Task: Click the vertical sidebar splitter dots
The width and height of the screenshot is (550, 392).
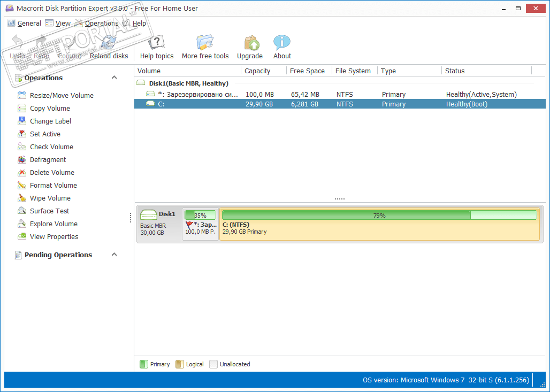Action: pyautogui.click(x=131, y=217)
